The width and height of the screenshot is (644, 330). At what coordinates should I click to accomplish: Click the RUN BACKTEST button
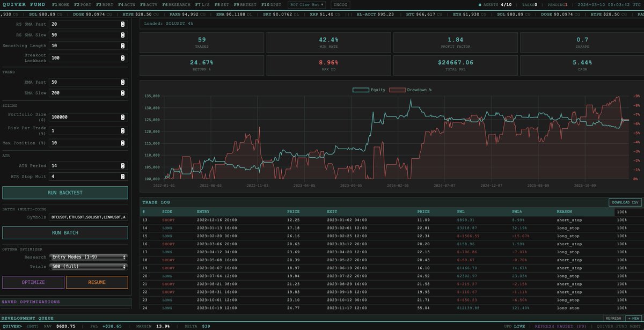point(65,193)
